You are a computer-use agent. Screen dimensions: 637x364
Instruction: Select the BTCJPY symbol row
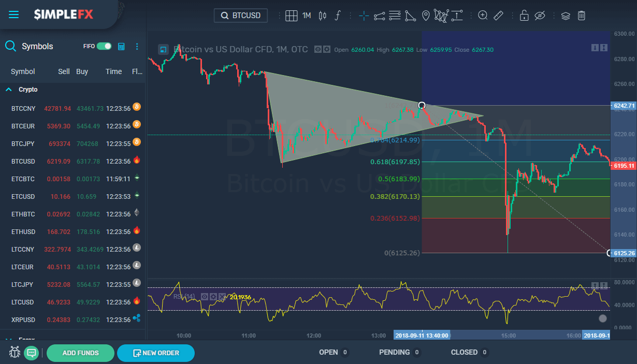(x=73, y=143)
